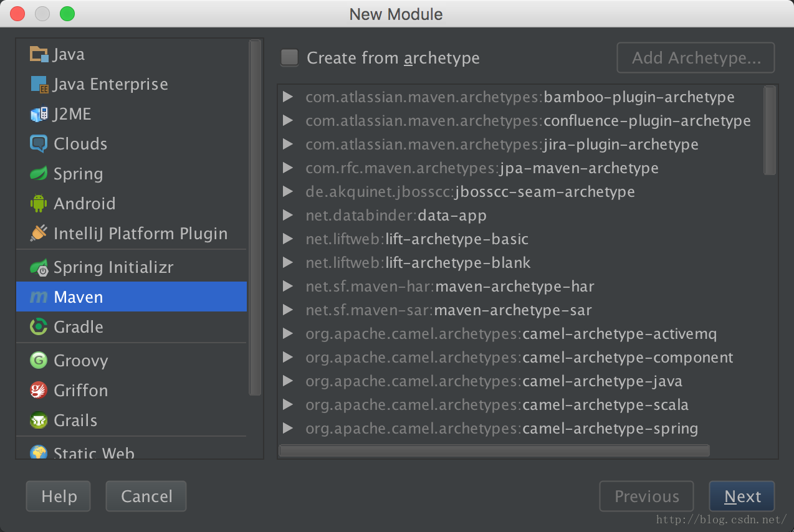Screen dimensions: 794x532
Task: Select Griffon label in list
Action: (x=80, y=391)
